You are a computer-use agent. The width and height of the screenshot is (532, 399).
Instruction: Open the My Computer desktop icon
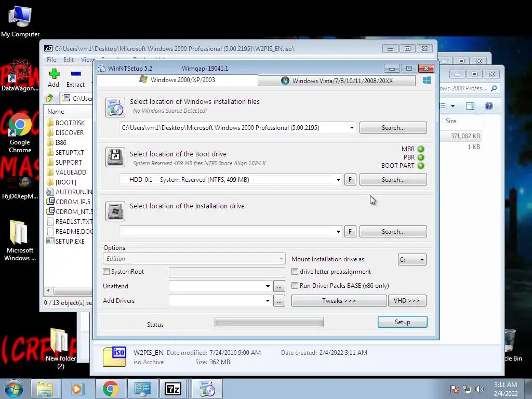pyautogui.click(x=20, y=21)
